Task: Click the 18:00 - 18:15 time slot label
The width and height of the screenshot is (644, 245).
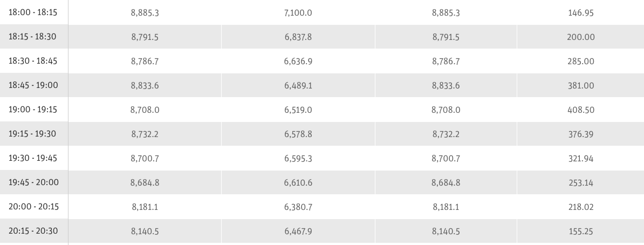Action: [x=33, y=12]
